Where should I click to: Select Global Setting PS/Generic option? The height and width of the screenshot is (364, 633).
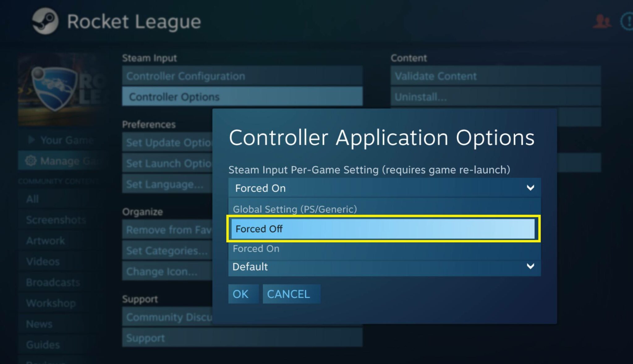[x=295, y=209]
